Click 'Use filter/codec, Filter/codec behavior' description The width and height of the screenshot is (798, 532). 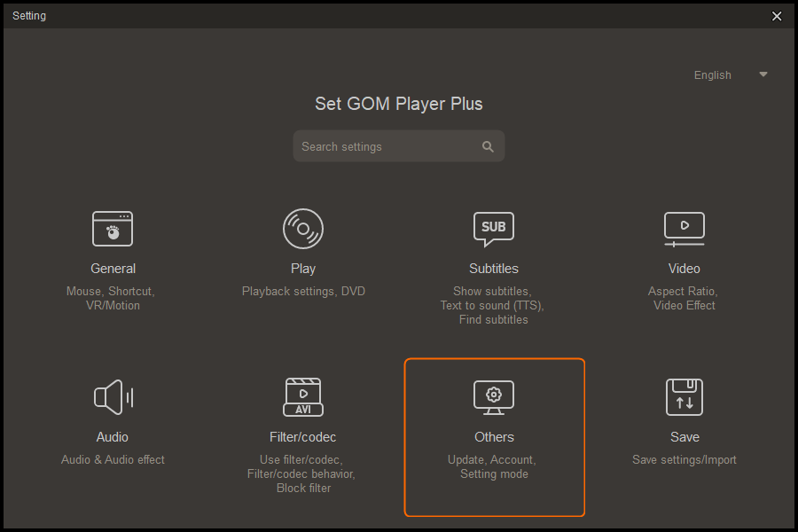[x=301, y=474]
